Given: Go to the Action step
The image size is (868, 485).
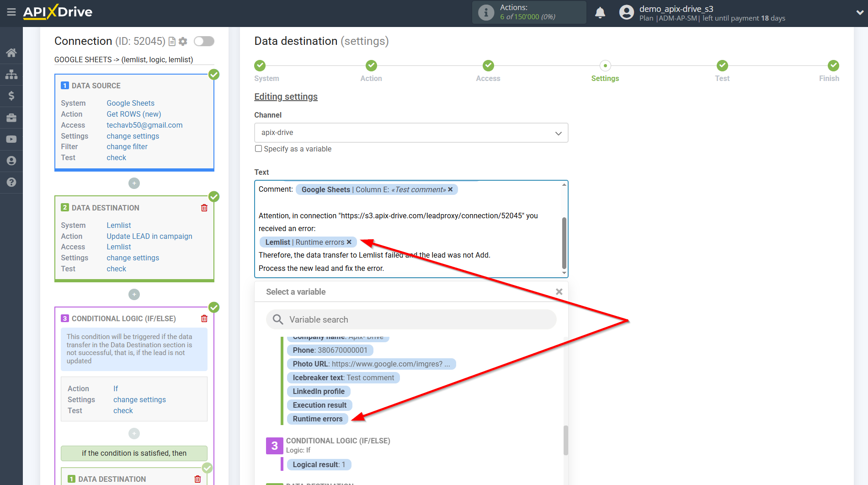Looking at the screenshot, I should (x=371, y=66).
